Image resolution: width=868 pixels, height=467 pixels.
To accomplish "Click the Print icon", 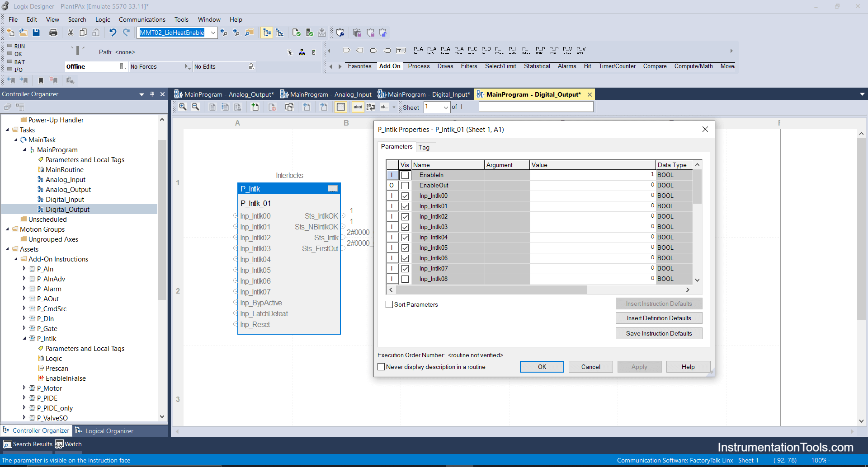I will coord(53,33).
